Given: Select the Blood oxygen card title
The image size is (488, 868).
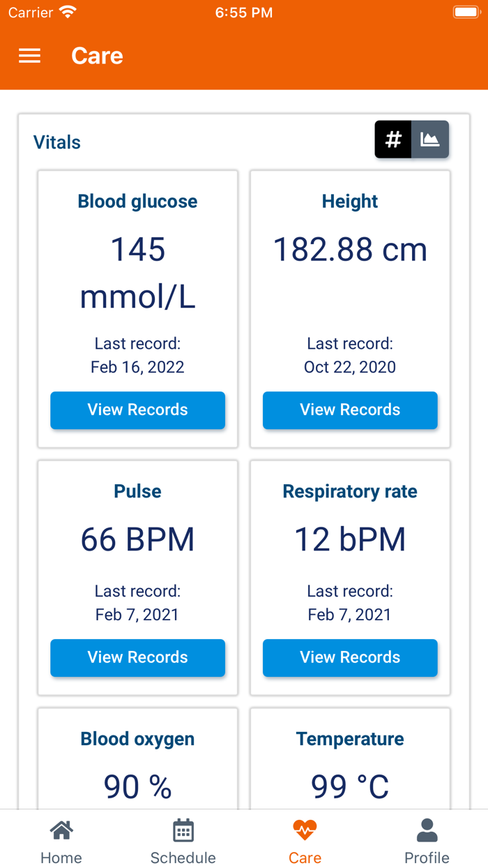Looking at the screenshot, I should pyautogui.click(x=137, y=739).
